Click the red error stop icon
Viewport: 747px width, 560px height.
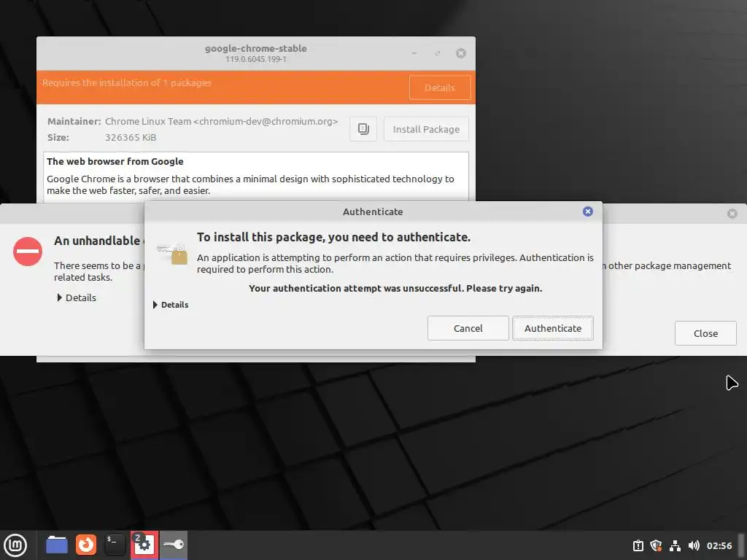[28, 252]
